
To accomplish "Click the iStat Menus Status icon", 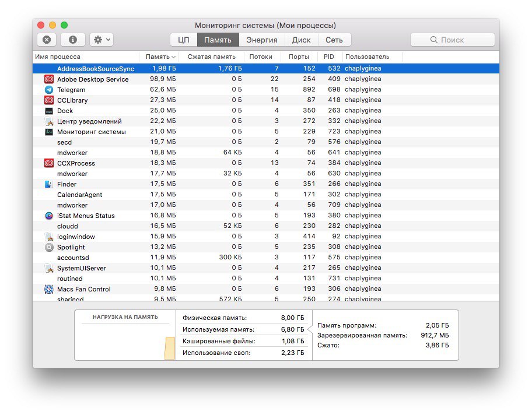I will coord(49,216).
